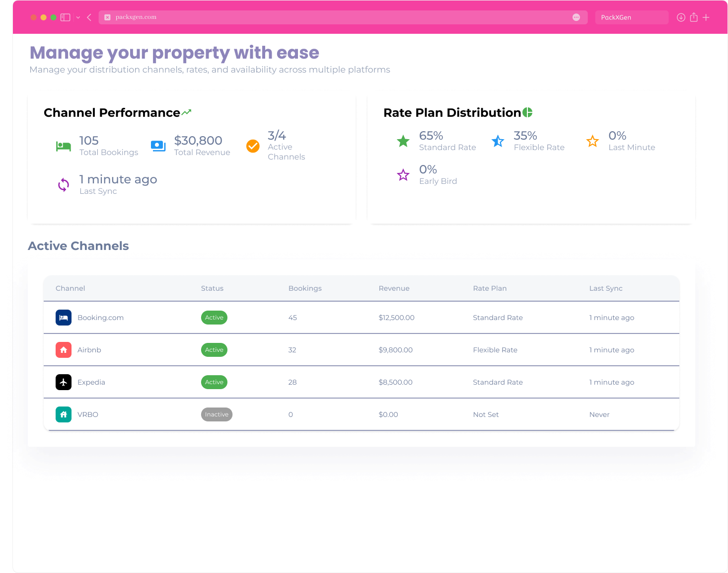Click the Booking.com channel logo icon
The image size is (728, 573).
click(64, 318)
